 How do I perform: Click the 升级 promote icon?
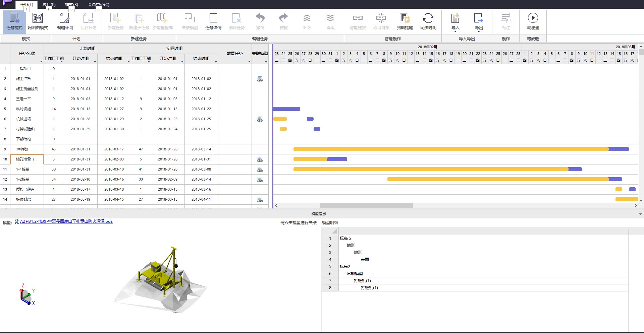coord(307,21)
